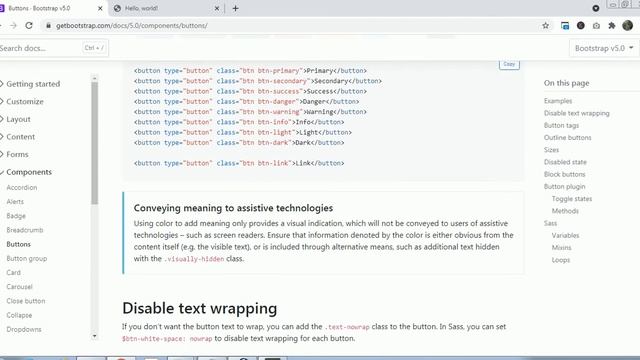Image resolution: width=640 pixels, height=360 pixels.
Task: Jump to Toggle states subsection
Action: tap(571, 199)
